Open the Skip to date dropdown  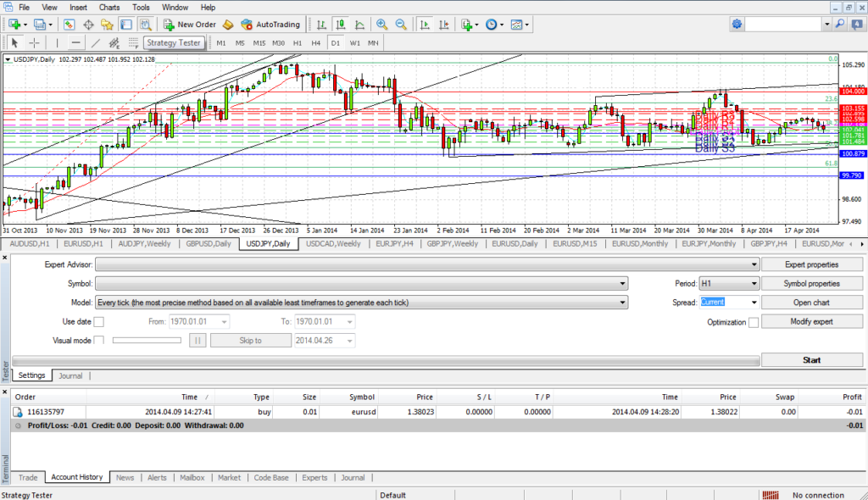pos(349,341)
